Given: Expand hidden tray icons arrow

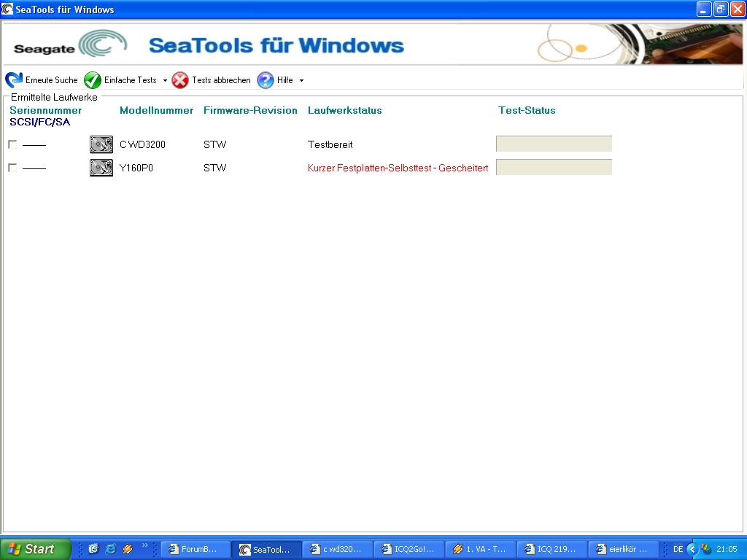Looking at the screenshot, I should (x=692, y=549).
